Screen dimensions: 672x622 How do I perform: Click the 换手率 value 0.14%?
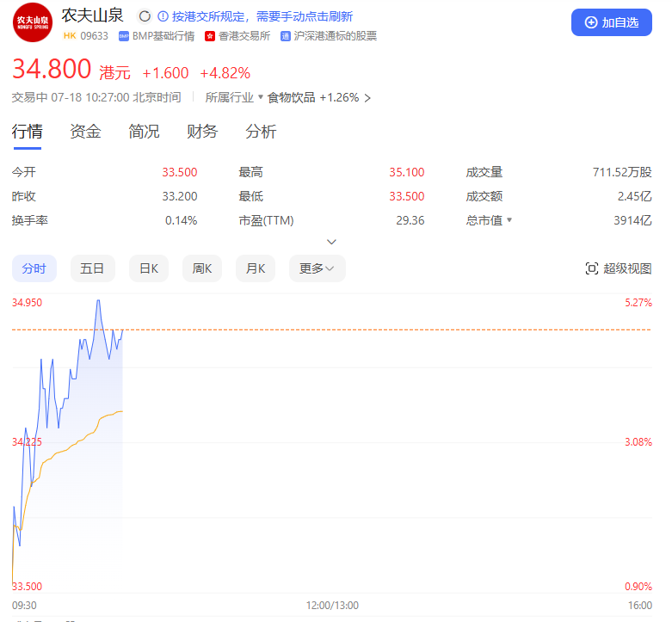[182, 220]
